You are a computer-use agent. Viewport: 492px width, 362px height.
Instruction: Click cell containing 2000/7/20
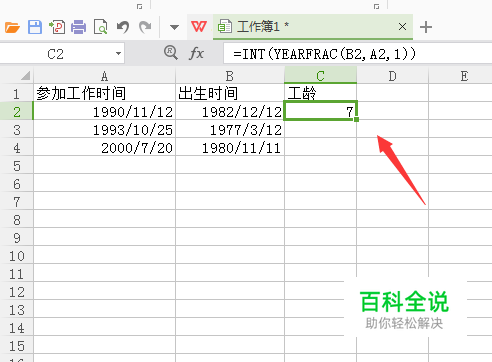(x=104, y=147)
